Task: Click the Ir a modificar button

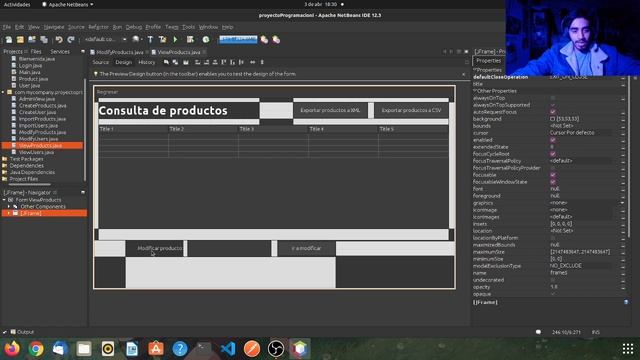Action: click(x=307, y=248)
